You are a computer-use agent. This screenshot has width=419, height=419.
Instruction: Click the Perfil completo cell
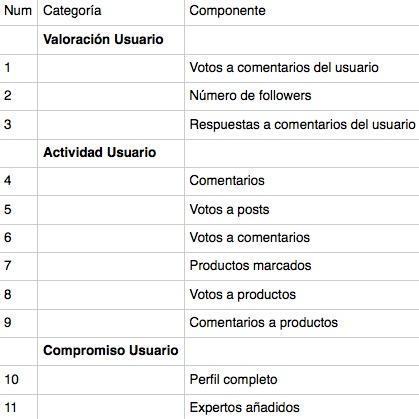pos(302,380)
